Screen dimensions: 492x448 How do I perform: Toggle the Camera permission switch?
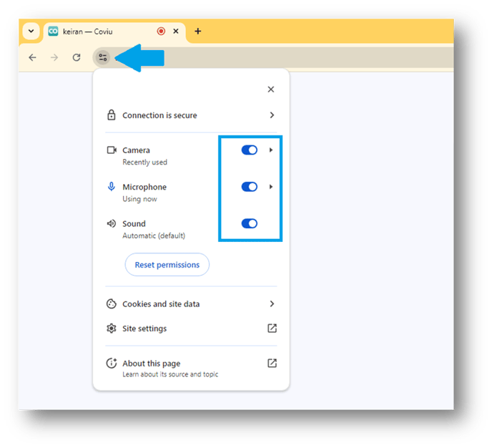pyautogui.click(x=250, y=150)
